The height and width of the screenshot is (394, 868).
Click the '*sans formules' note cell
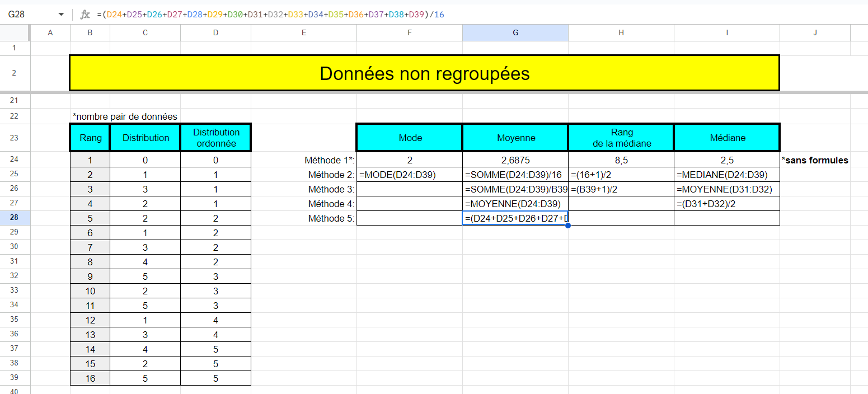tap(815, 160)
